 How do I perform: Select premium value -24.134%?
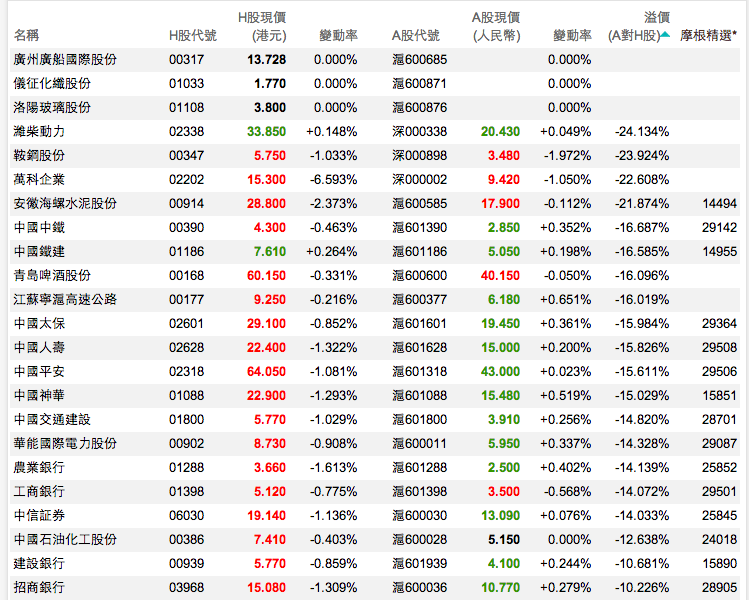(x=642, y=131)
